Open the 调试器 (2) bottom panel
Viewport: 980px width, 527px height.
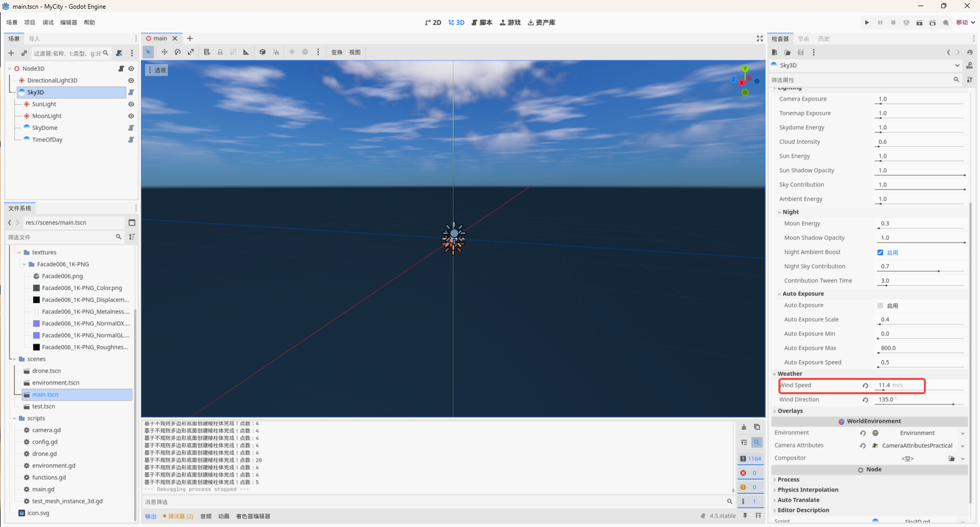178,516
